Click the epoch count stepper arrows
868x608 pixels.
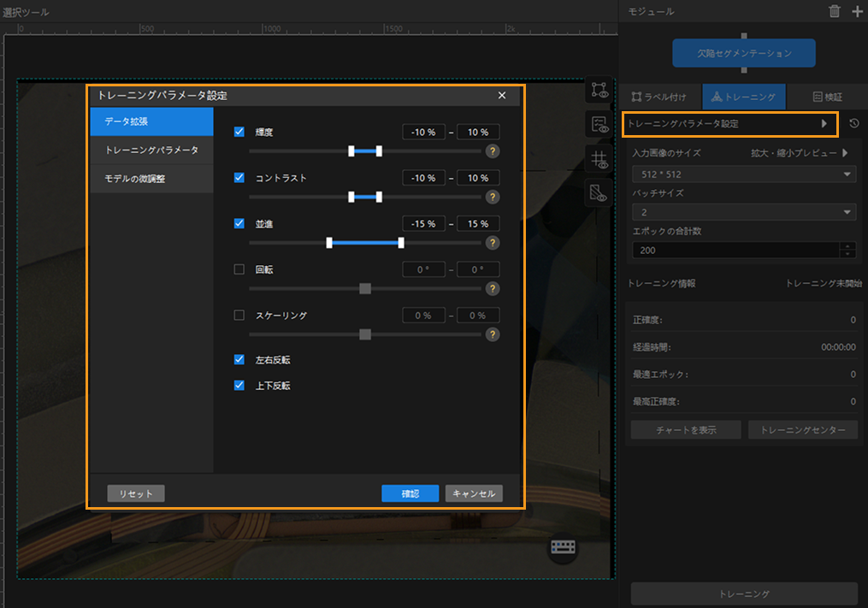tap(847, 251)
